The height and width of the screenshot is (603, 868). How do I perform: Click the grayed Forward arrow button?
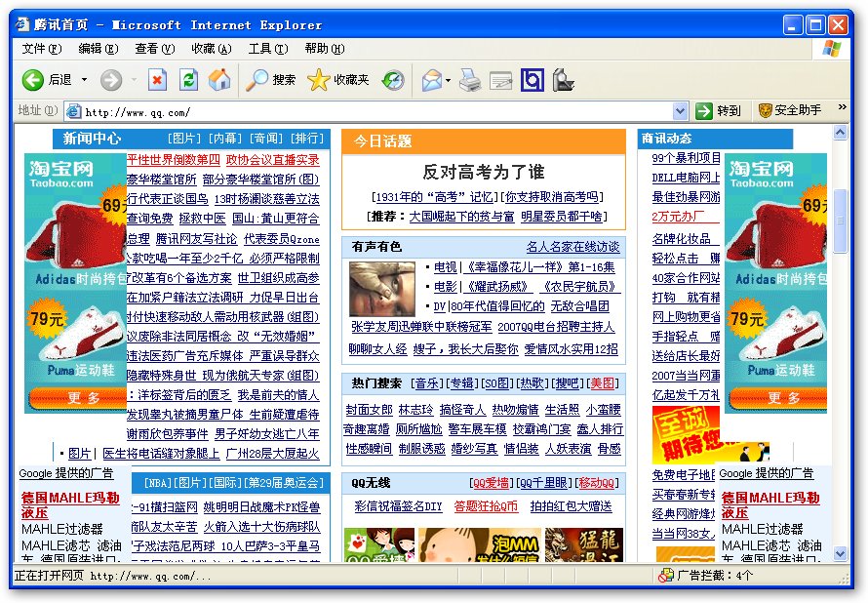111,80
